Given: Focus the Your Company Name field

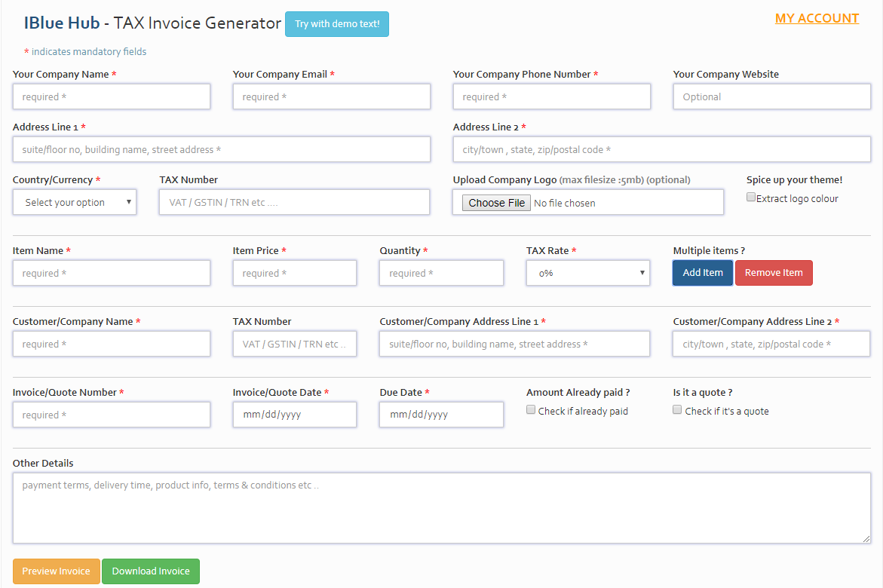Looking at the screenshot, I should tap(112, 96).
